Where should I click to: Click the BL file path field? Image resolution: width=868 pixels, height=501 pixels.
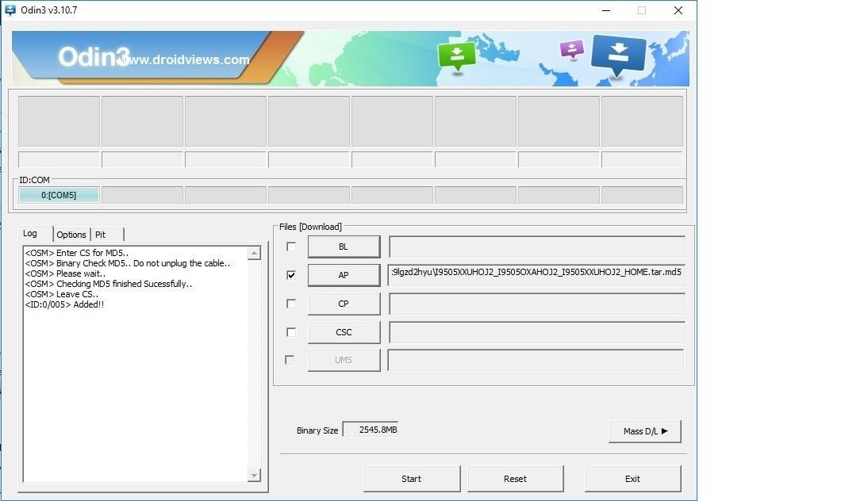point(537,247)
